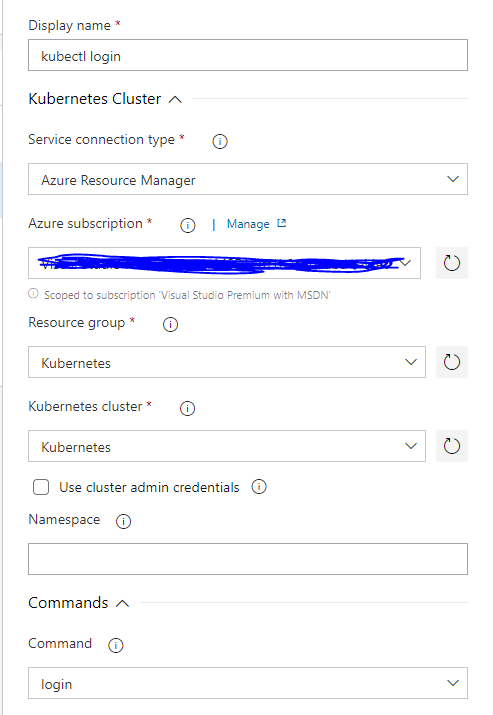Open Service connection type dropdown
Screen dimensions: 493x715
(x=248, y=179)
